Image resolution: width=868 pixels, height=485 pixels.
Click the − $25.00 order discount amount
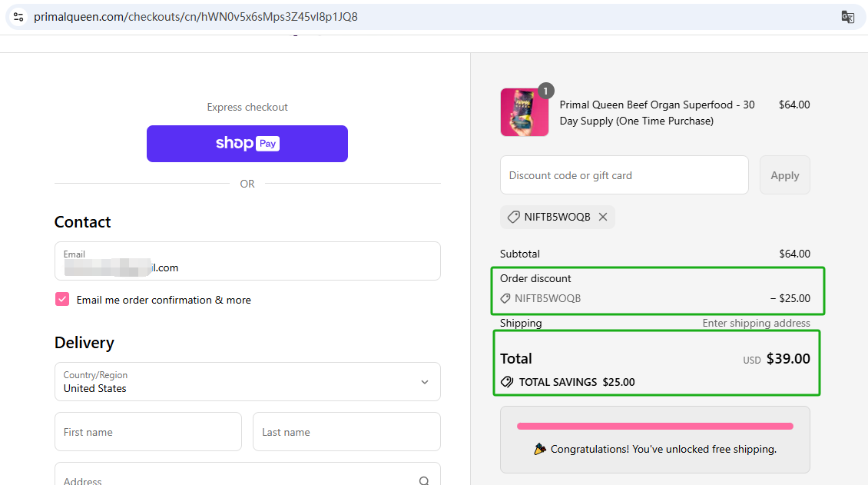click(x=790, y=298)
